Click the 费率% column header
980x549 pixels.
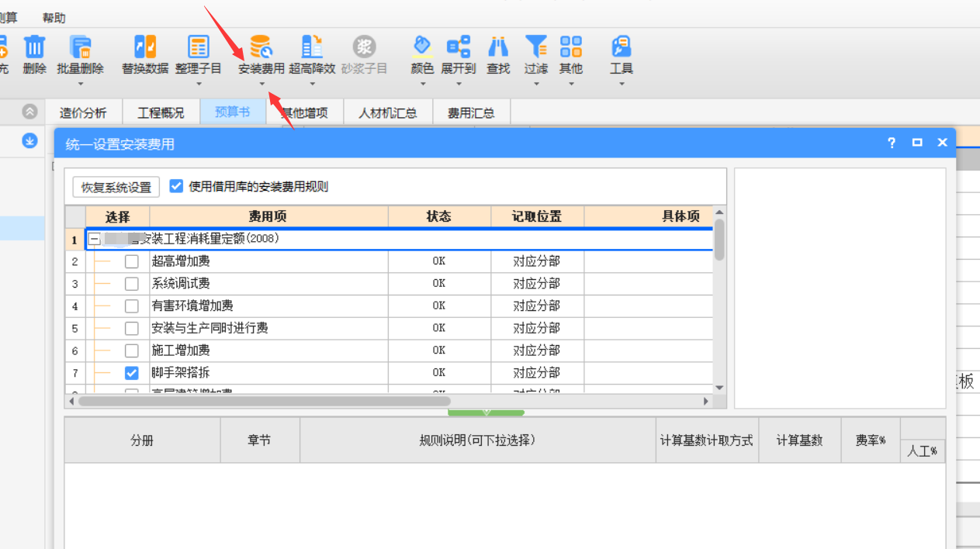click(871, 440)
